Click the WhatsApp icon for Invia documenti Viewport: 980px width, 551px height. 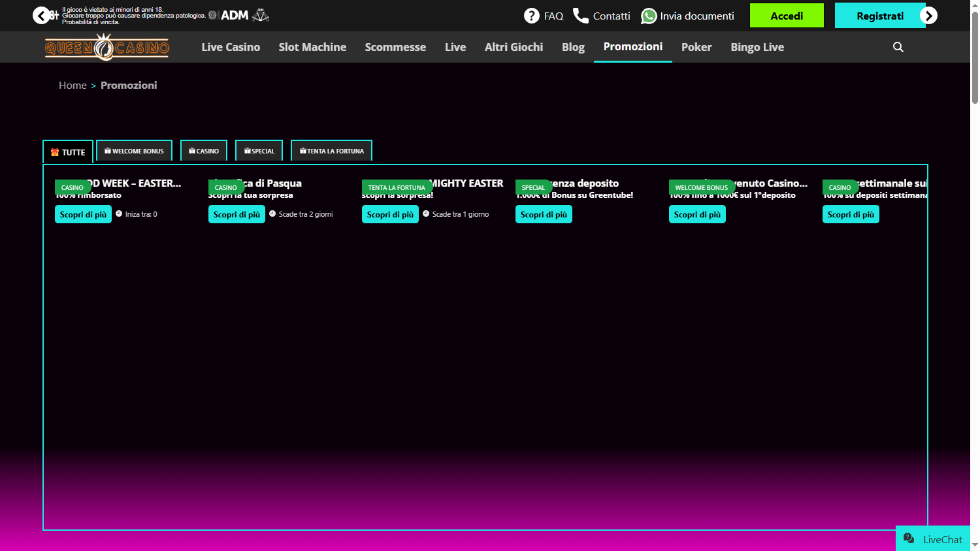tap(649, 16)
